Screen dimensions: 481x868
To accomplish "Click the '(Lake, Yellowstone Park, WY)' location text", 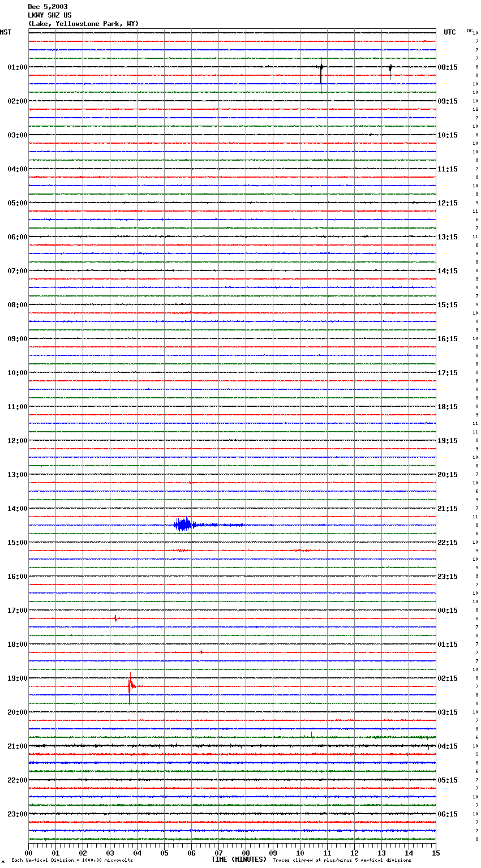I will click(x=83, y=24).
